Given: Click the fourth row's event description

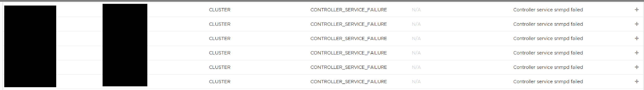Looking at the screenshot, I should point(548,53).
